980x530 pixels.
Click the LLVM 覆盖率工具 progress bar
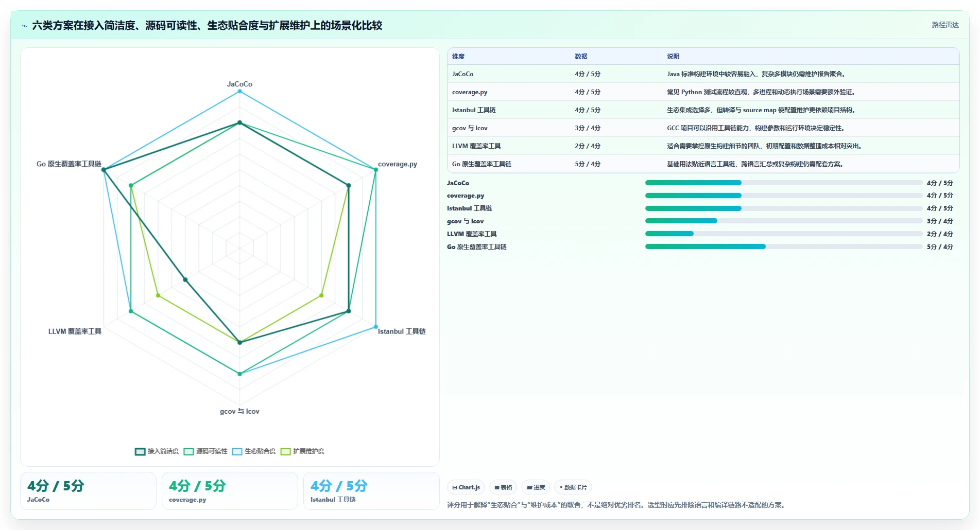coord(784,234)
